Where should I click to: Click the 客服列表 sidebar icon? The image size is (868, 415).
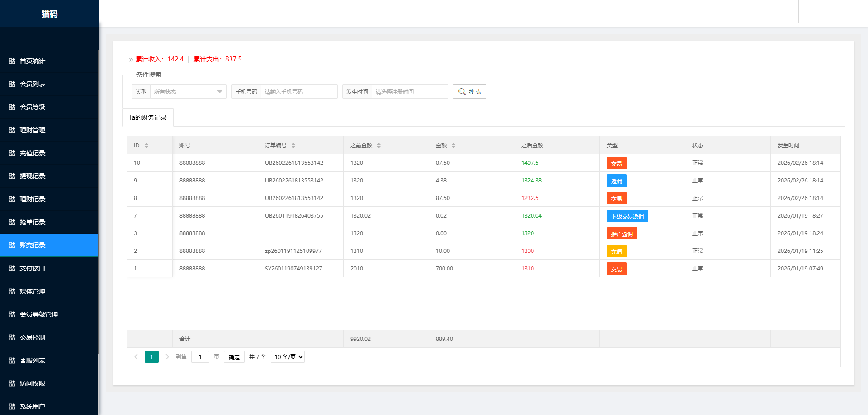pos(12,360)
